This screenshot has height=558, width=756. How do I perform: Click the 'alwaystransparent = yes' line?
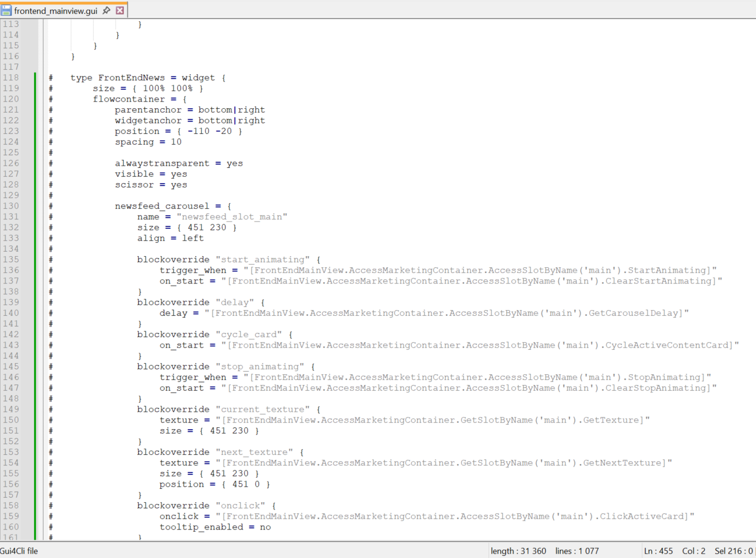[179, 163]
